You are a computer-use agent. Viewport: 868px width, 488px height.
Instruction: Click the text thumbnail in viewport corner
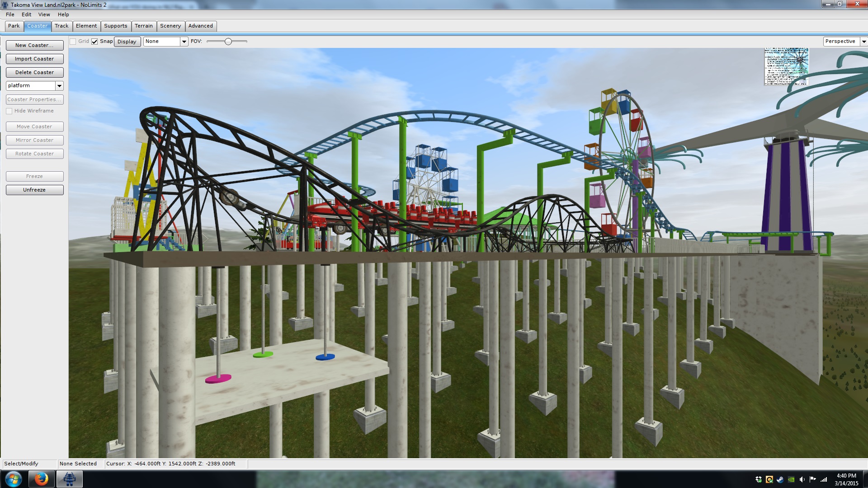pos(786,66)
